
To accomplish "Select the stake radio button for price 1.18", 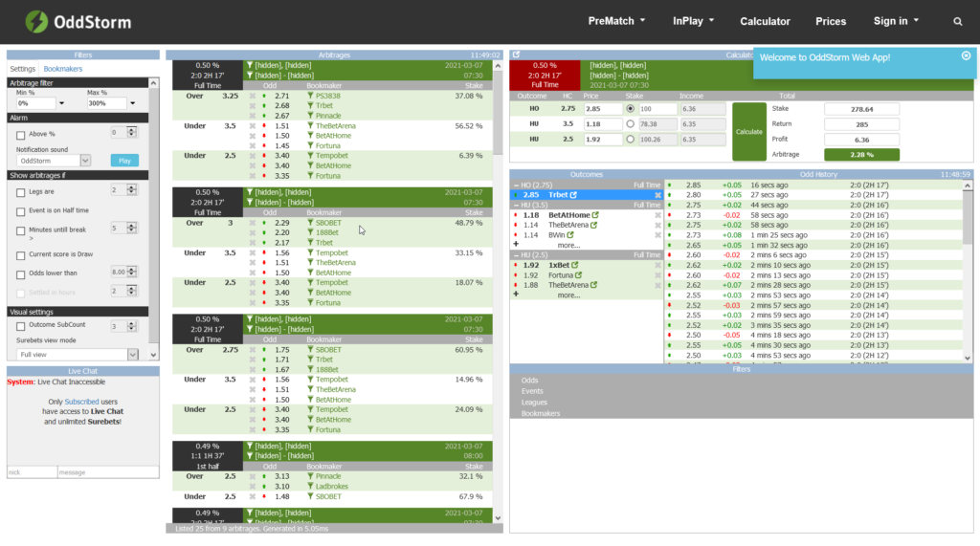I will [629, 123].
